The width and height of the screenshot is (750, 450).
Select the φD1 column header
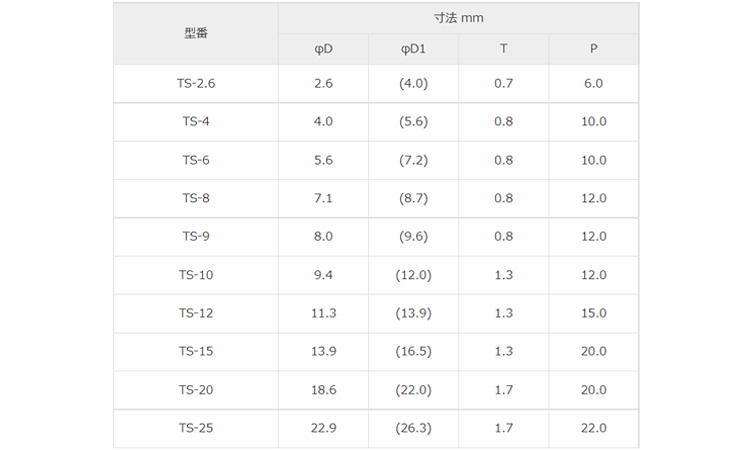point(413,49)
